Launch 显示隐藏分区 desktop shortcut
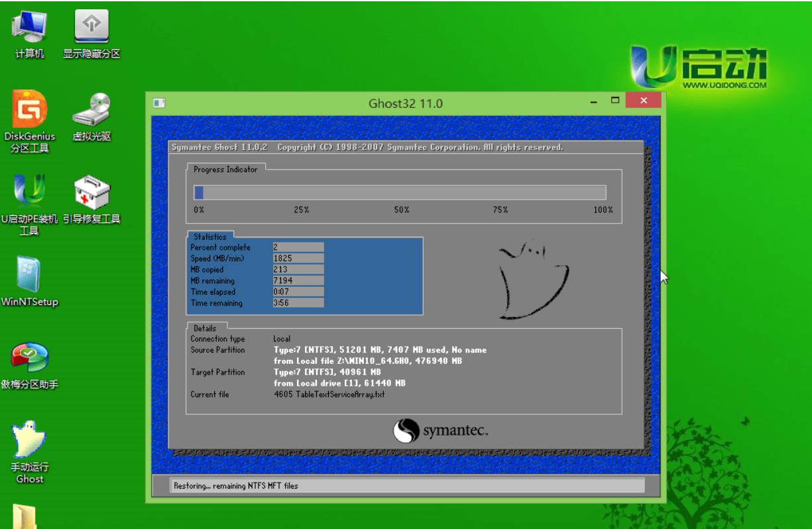The image size is (812, 529). pos(91,30)
